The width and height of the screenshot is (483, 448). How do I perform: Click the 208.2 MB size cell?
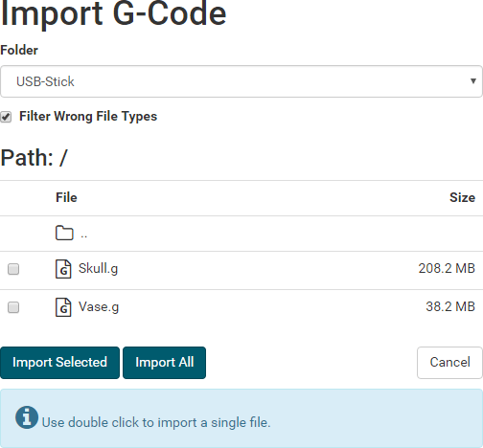[x=447, y=268]
